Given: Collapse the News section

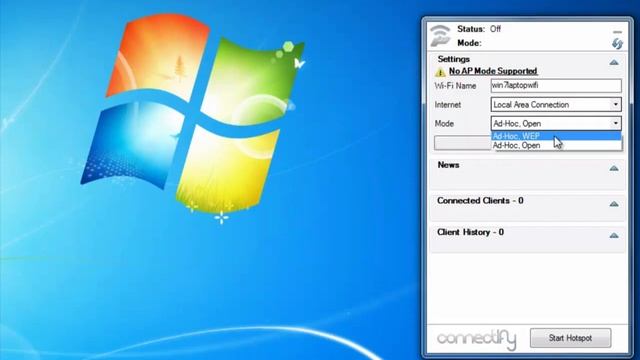Looking at the screenshot, I should click(x=614, y=168).
